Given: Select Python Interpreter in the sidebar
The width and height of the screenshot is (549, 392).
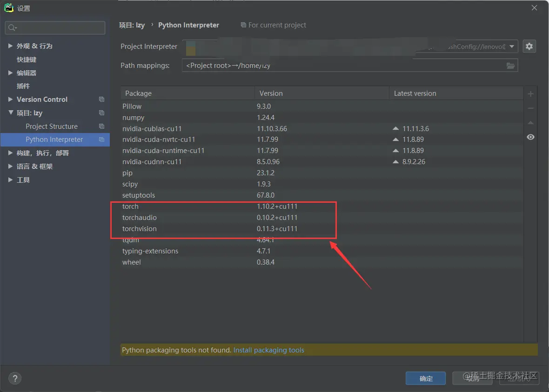Looking at the screenshot, I should click(54, 140).
